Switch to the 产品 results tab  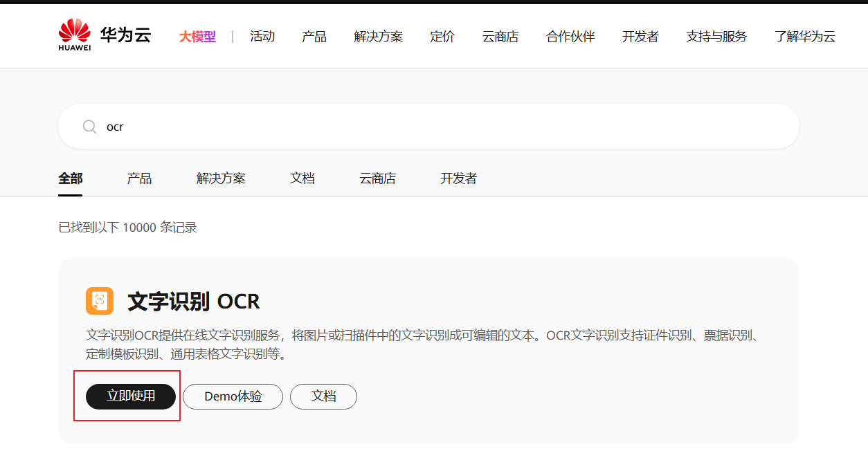coord(139,178)
